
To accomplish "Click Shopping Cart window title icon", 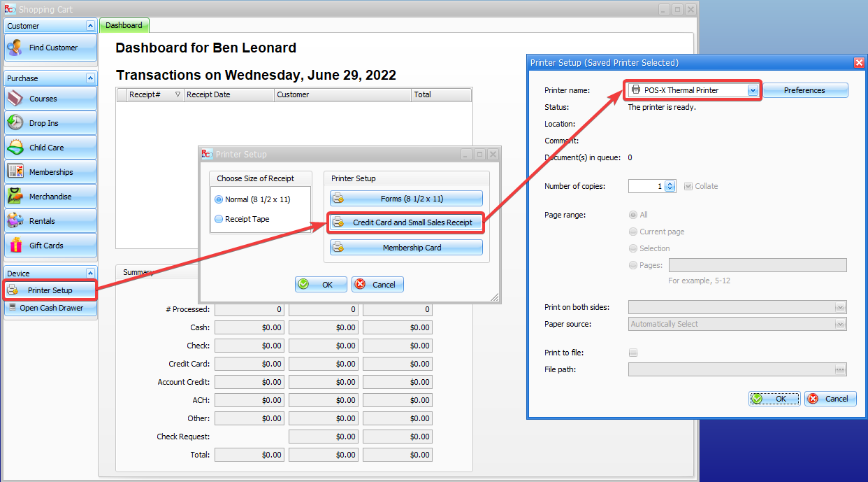I will tap(10, 10).
